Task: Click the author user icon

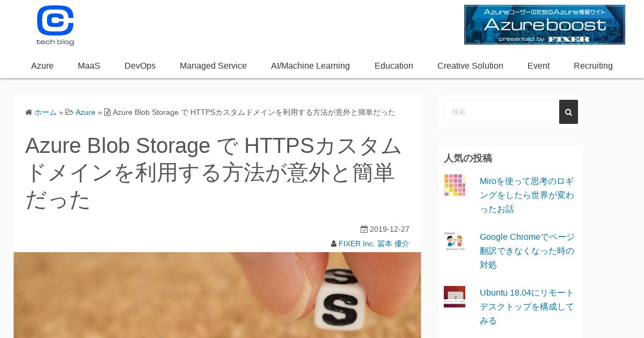Action: pyautogui.click(x=334, y=244)
